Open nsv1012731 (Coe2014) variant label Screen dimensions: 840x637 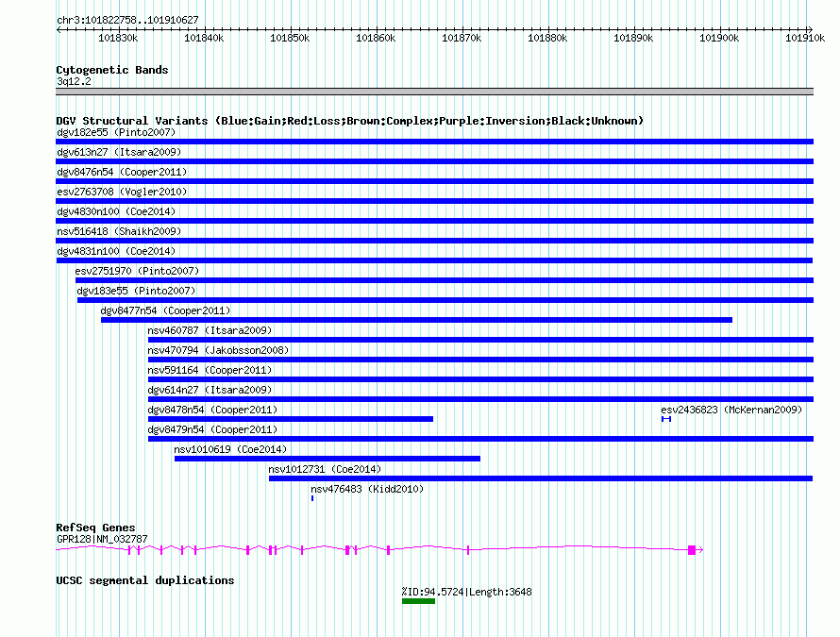pos(326,469)
